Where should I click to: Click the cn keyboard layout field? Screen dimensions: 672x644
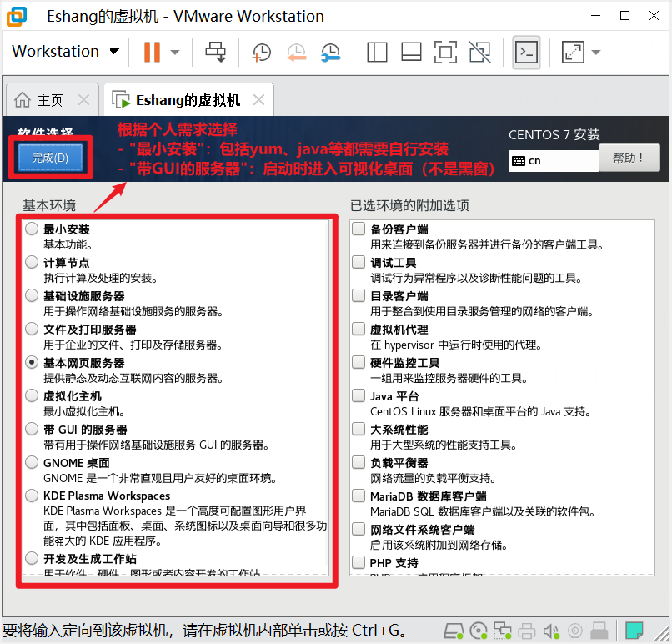tap(554, 161)
